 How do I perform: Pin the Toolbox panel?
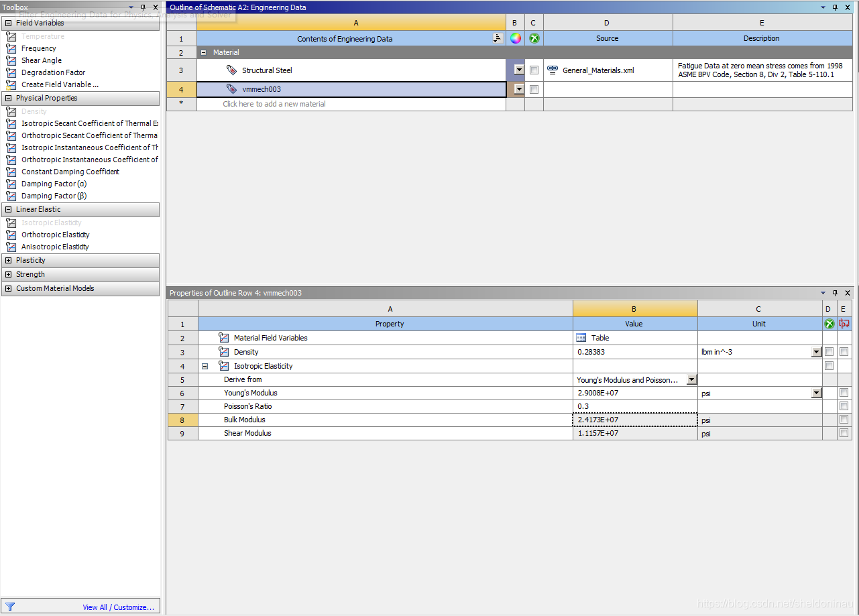[142, 7]
